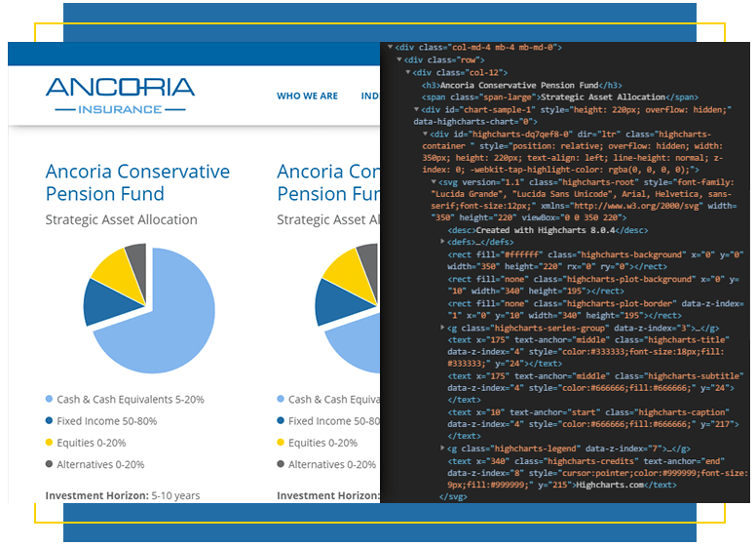Image resolution: width=756 pixels, height=546 pixels.
Task: Select the rect highcharts-background code line
Action: tap(595, 260)
